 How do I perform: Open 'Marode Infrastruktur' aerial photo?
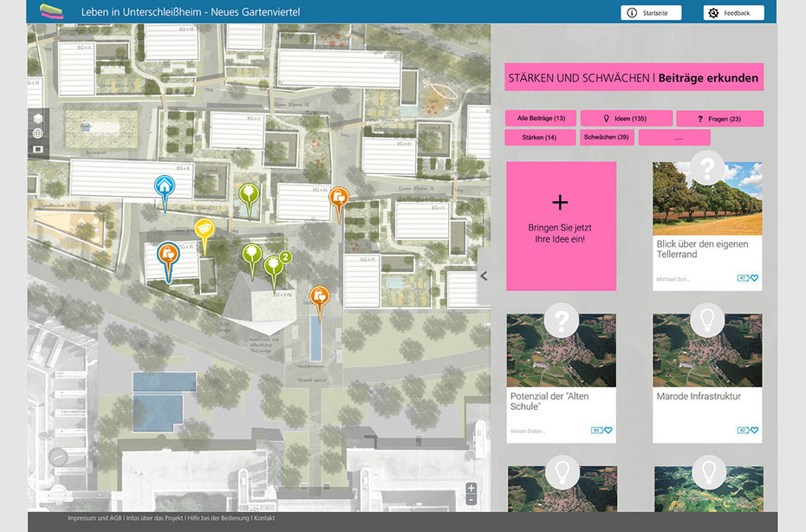pyautogui.click(x=707, y=351)
